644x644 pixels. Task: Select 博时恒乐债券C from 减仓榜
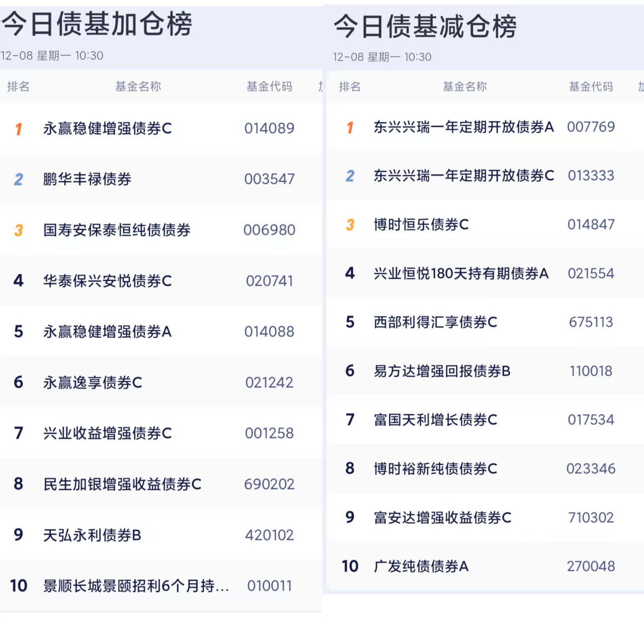(421, 225)
